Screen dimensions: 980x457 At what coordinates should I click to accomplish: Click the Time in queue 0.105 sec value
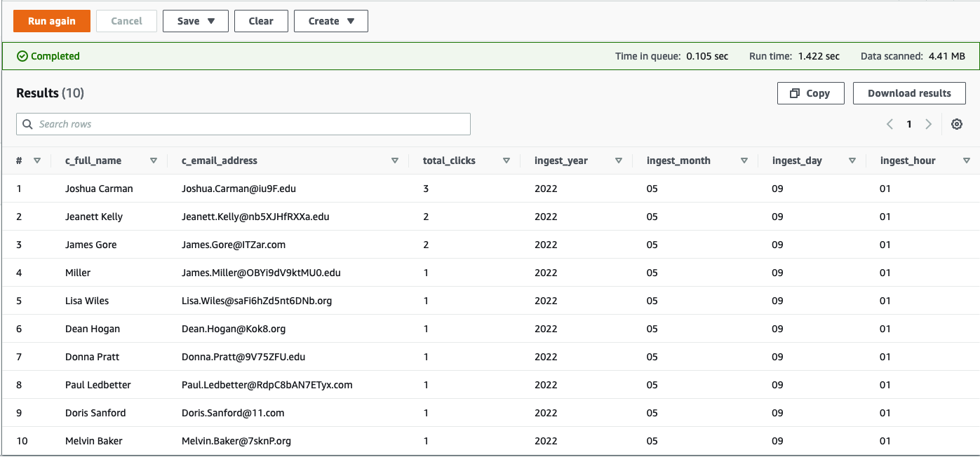tap(707, 56)
